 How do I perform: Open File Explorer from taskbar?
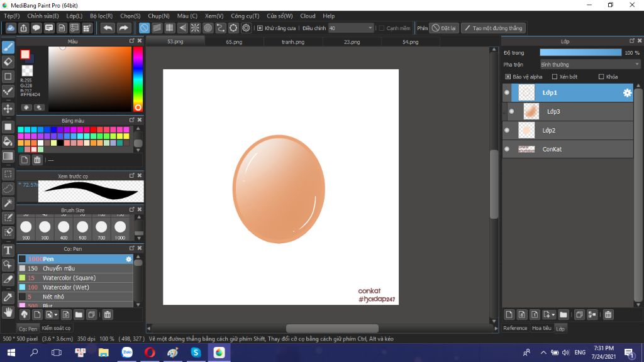tap(104, 353)
